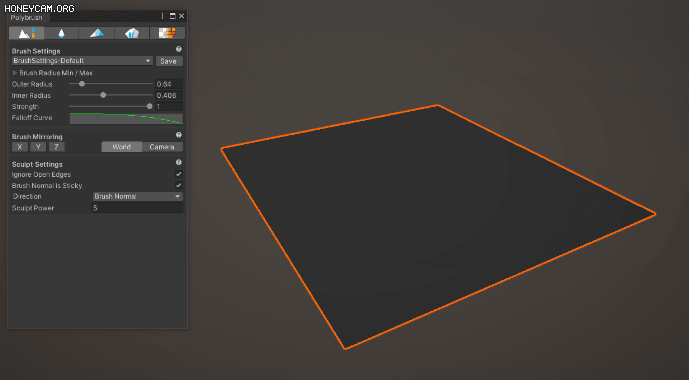Toggle Brush Normal Is Sticky checkbox
The image size is (689, 380).
(x=178, y=185)
